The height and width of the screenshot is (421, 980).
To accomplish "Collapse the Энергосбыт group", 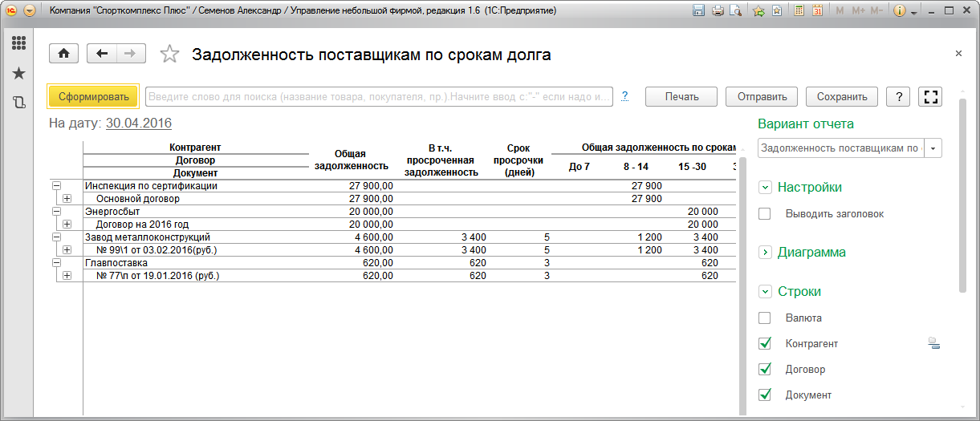I will [57, 212].
